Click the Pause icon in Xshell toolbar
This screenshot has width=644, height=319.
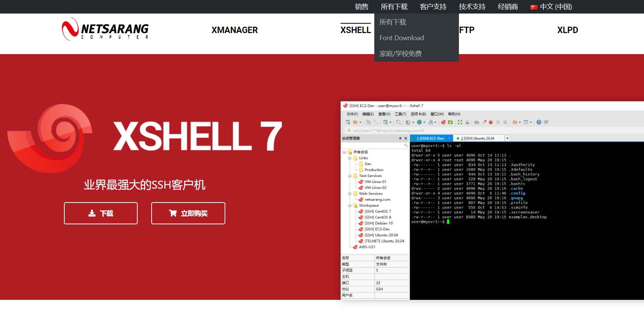point(498,122)
